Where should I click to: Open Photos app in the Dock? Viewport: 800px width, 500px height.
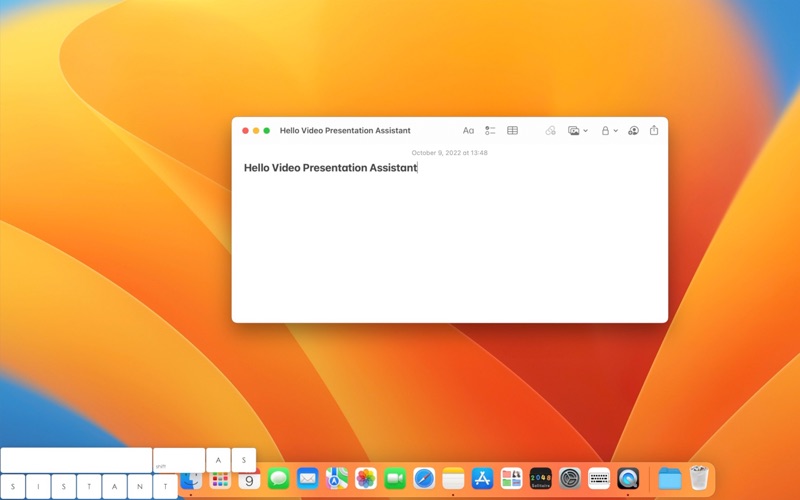pos(366,479)
